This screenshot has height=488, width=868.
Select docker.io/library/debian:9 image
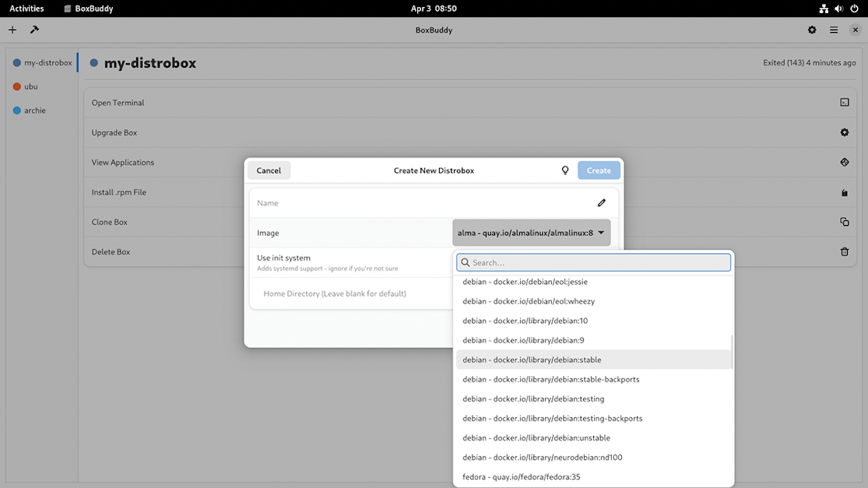[593, 340]
